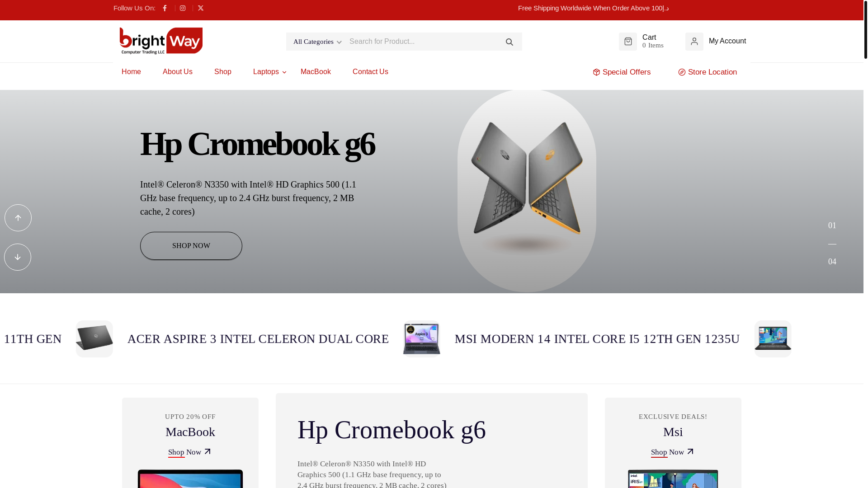Open the shopping cart icon
868x488 pixels.
628,42
